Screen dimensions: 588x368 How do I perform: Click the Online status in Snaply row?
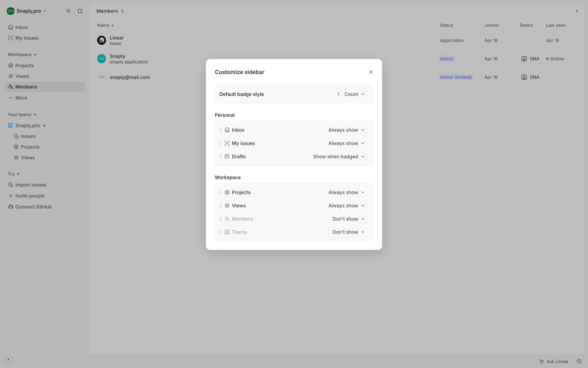(555, 59)
